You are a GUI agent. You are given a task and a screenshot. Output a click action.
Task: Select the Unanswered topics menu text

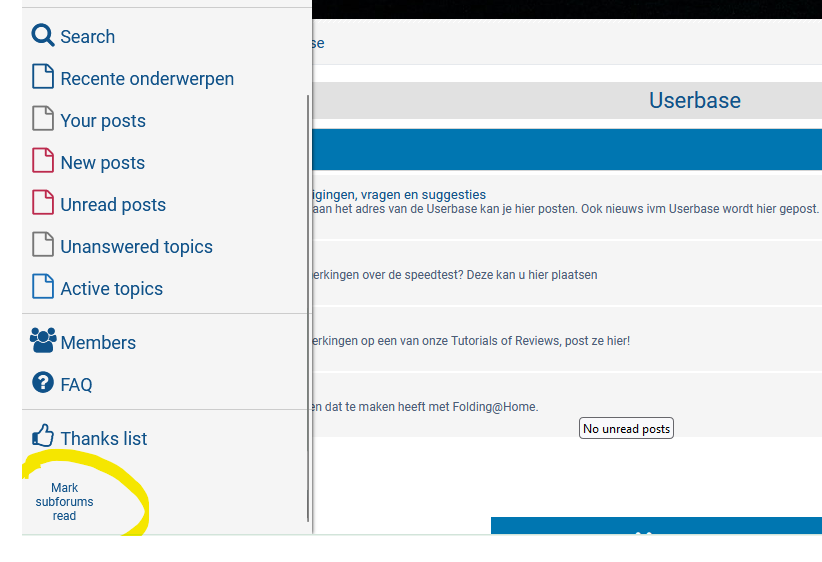[136, 247]
